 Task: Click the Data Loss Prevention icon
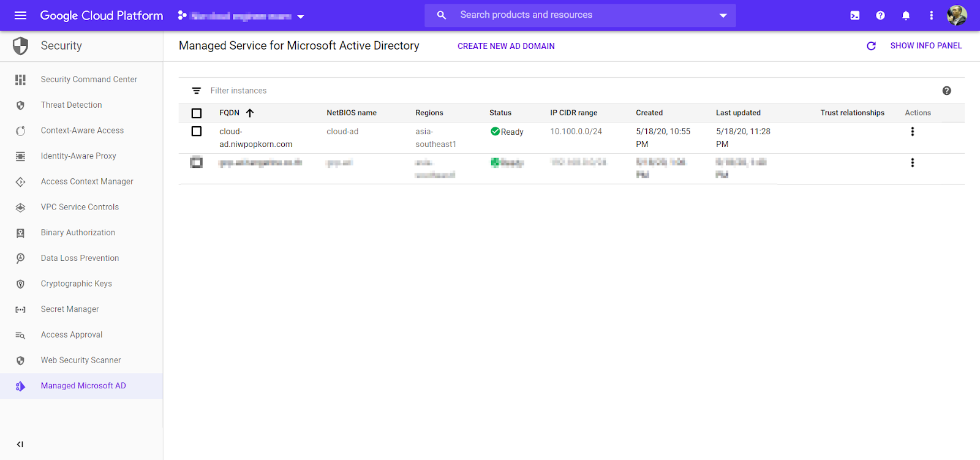point(20,258)
